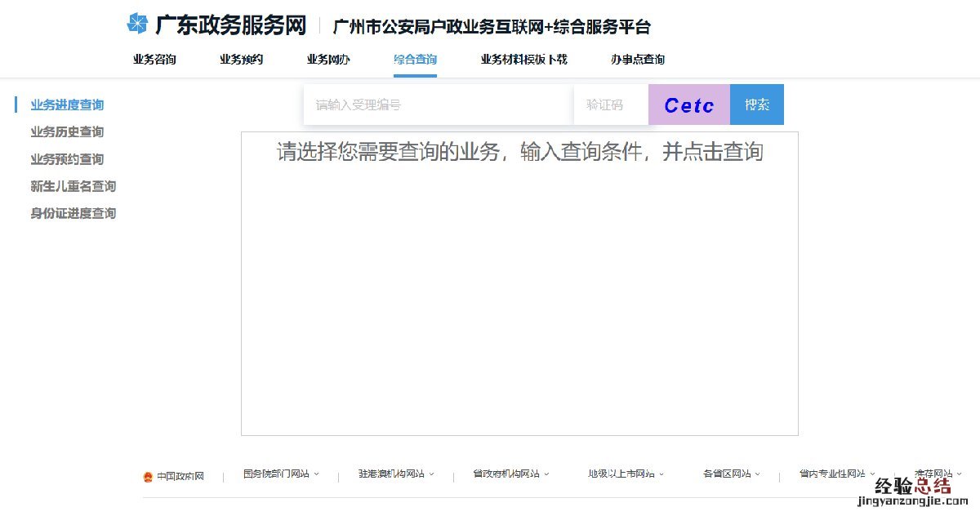Click the 中国政府网 national emblem icon

(148, 477)
